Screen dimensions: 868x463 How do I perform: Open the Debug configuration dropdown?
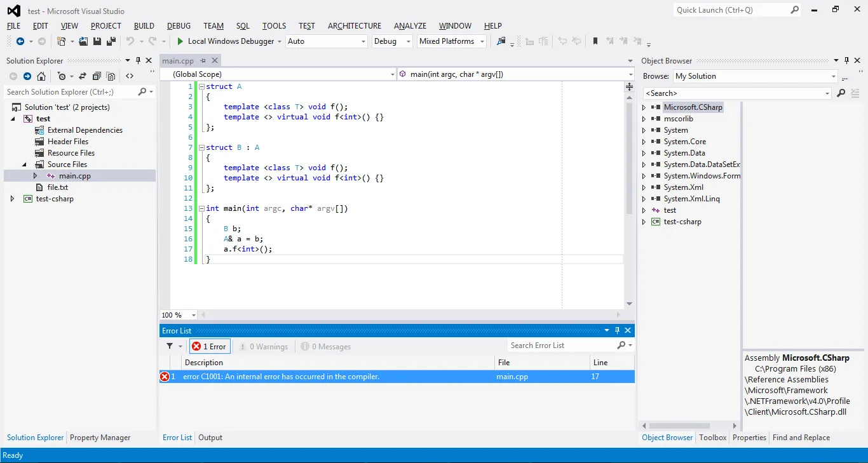pyautogui.click(x=393, y=41)
